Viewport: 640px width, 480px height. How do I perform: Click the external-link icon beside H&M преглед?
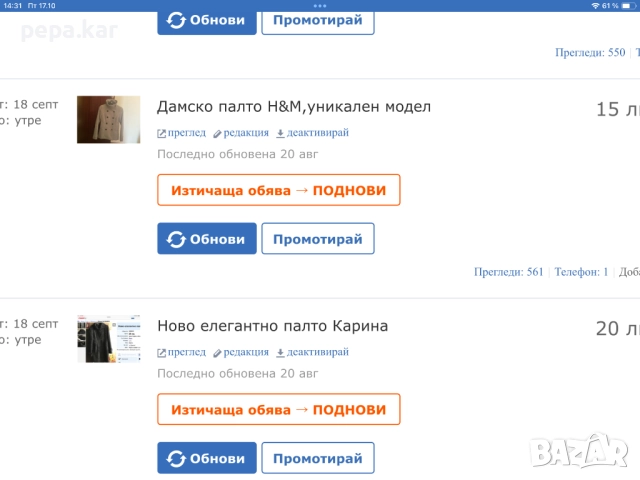tap(162, 133)
